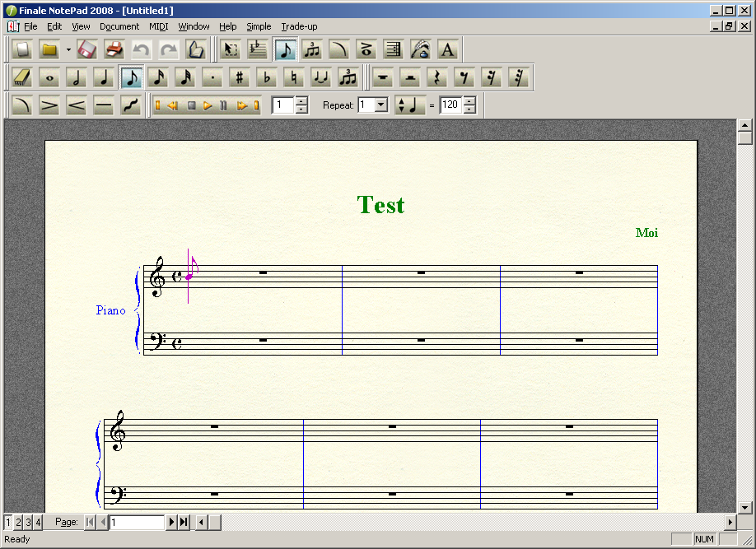
Task: Select the Articulation tool
Action: coord(366,49)
